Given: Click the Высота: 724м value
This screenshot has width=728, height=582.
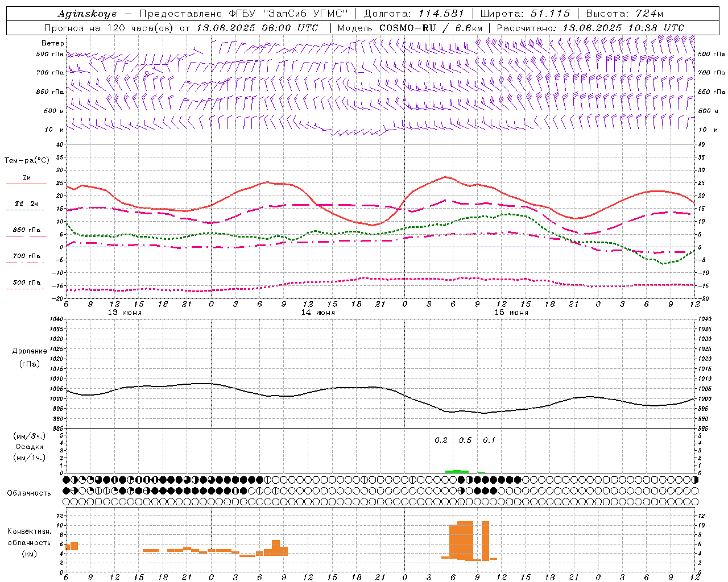Looking at the screenshot, I should tap(624, 14).
